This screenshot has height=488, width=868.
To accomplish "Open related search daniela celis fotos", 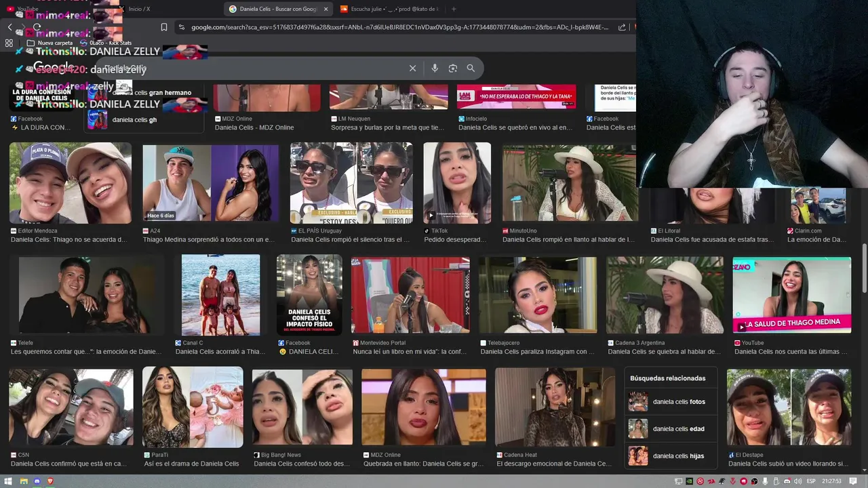I will tap(670, 401).
